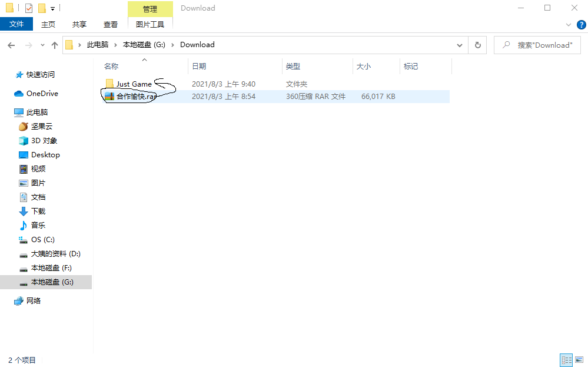Expand the ribbon with the chevron
The width and height of the screenshot is (588, 367).
(569, 25)
